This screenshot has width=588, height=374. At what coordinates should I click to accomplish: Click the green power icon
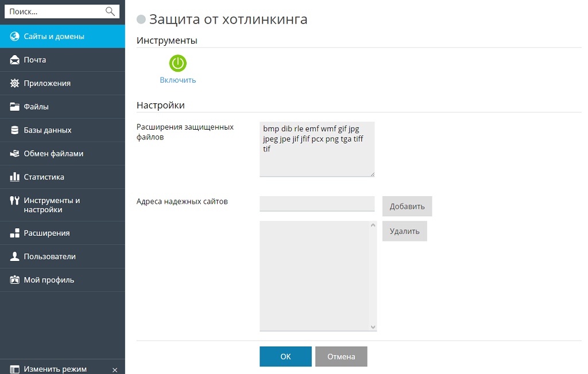[178, 63]
